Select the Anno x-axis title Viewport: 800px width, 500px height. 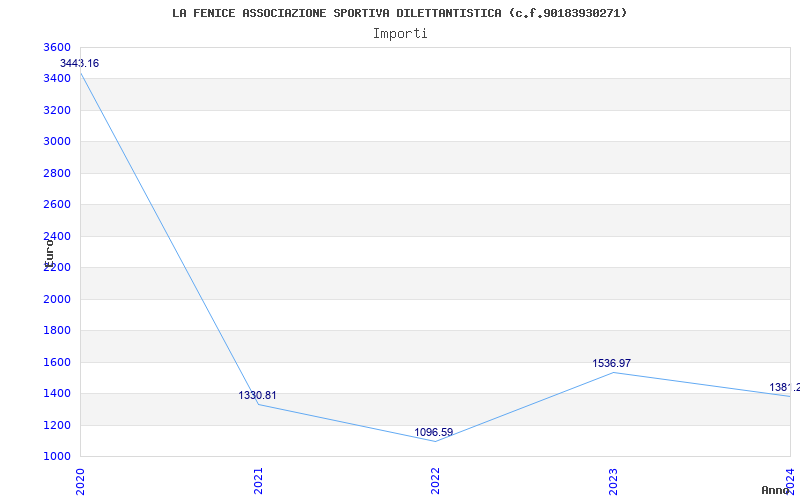(776, 490)
